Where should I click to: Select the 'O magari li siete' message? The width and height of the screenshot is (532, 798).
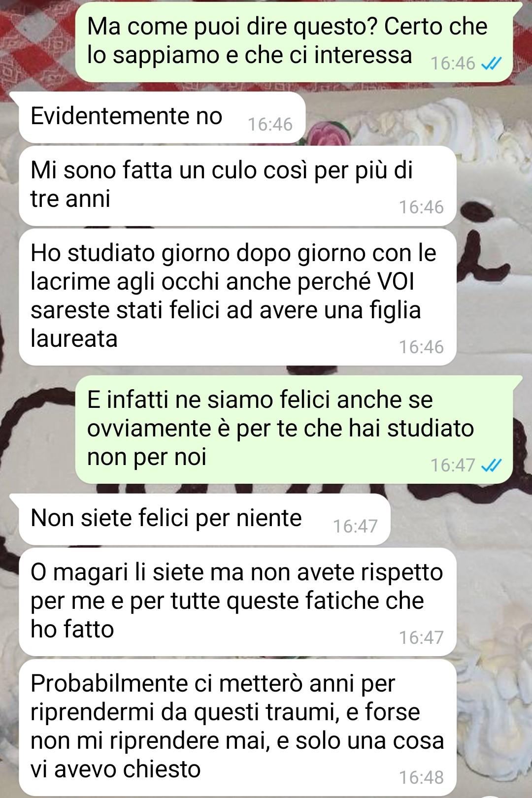[237, 602]
